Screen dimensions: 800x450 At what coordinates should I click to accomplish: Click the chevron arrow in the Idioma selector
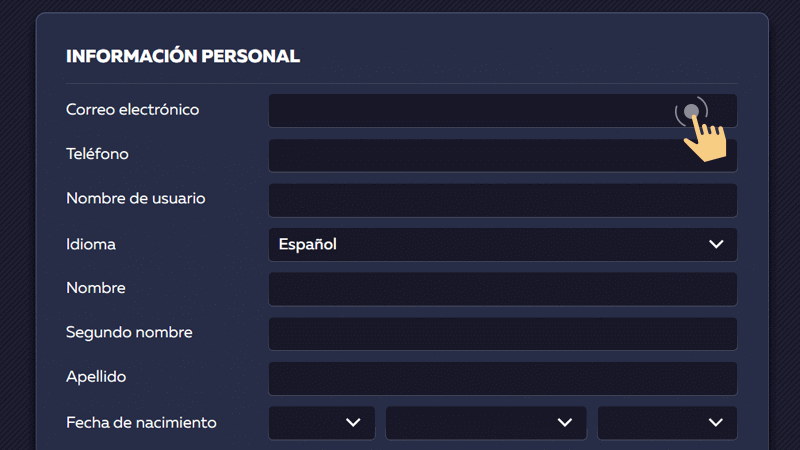(x=716, y=245)
